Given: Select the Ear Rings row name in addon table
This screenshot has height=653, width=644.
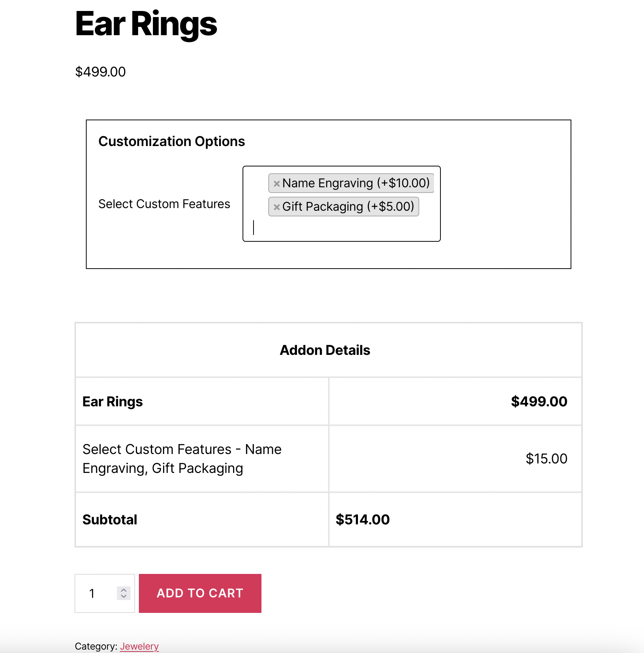Looking at the screenshot, I should click(112, 402).
